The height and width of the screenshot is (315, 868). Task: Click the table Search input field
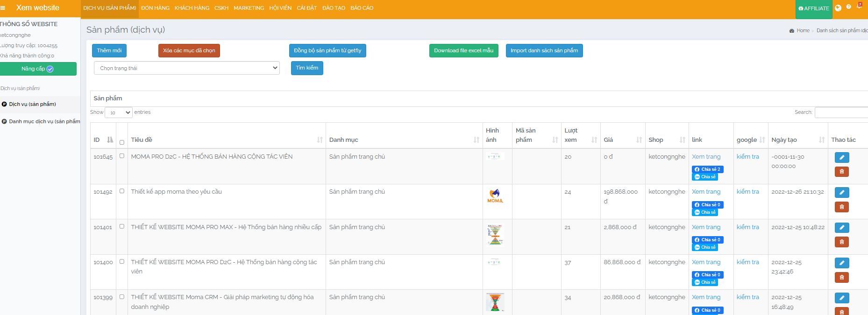(841, 112)
